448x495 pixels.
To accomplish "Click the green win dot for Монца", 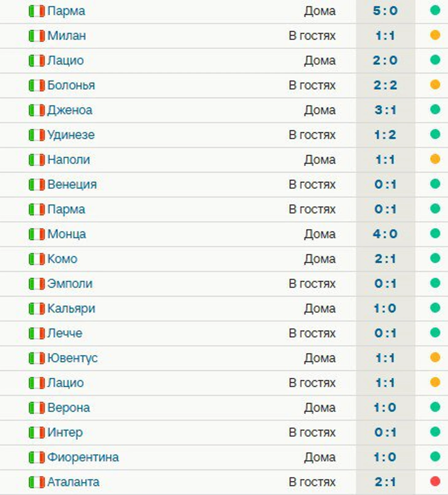I will [435, 233].
